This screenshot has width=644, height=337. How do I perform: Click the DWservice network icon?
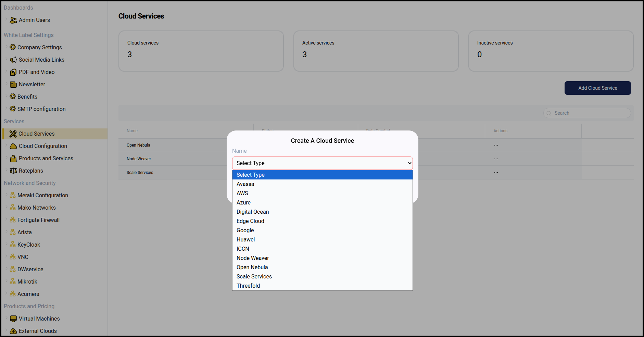(x=13, y=269)
